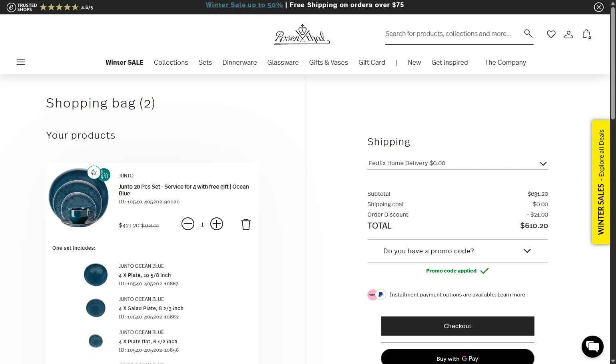Click the search magnifier icon
Screen dimensions: 616x364
[x=528, y=34]
